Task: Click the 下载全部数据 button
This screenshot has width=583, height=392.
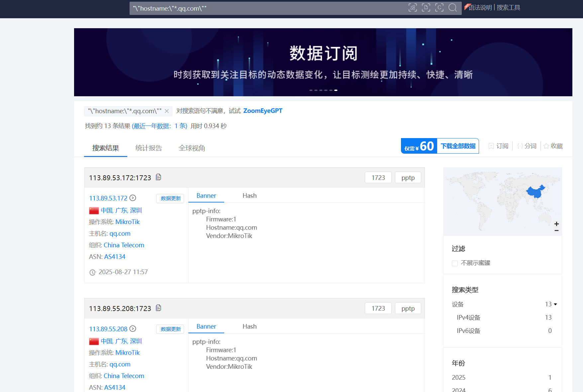Action: pyautogui.click(x=458, y=146)
